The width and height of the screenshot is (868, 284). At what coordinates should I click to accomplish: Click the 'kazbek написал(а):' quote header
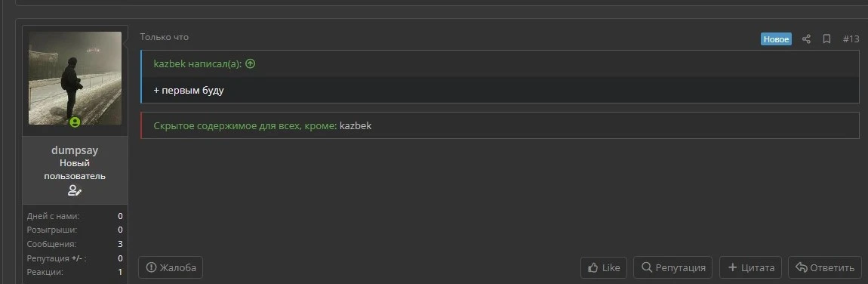(x=198, y=63)
